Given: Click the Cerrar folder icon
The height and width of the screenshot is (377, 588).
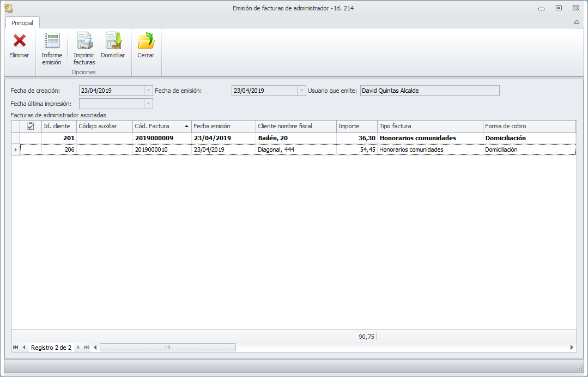Looking at the screenshot, I should (x=146, y=40).
